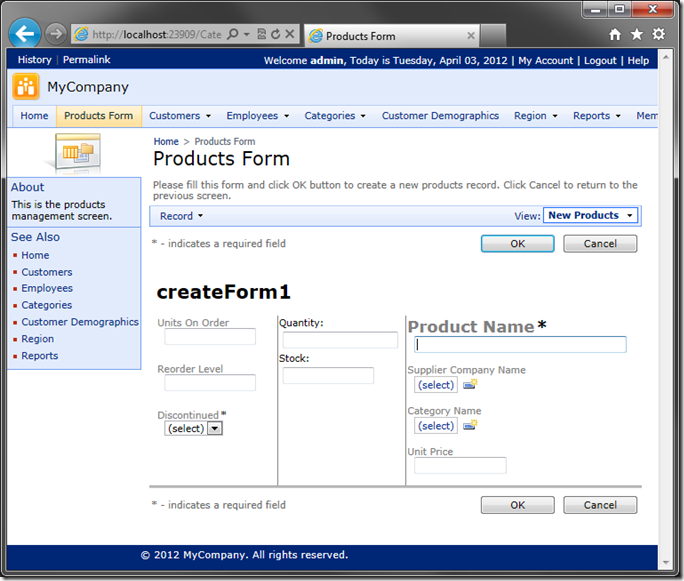Click Customer Demographics in See Also list
684x581 pixels.
point(80,322)
